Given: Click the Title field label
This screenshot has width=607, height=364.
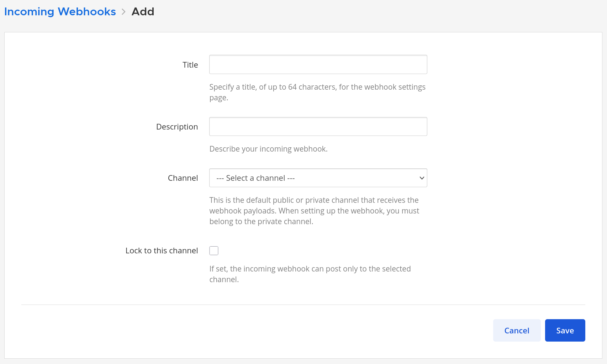Looking at the screenshot, I should tap(190, 65).
